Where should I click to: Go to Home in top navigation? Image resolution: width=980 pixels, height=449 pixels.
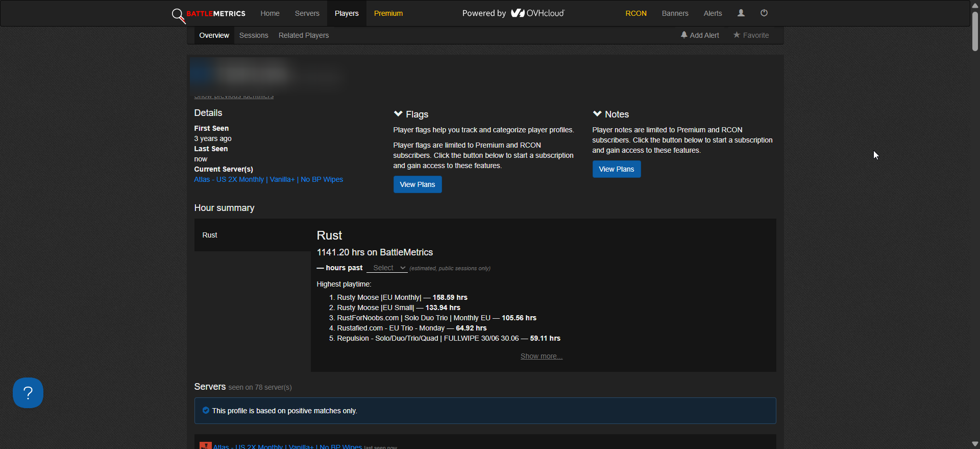tap(270, 13)
